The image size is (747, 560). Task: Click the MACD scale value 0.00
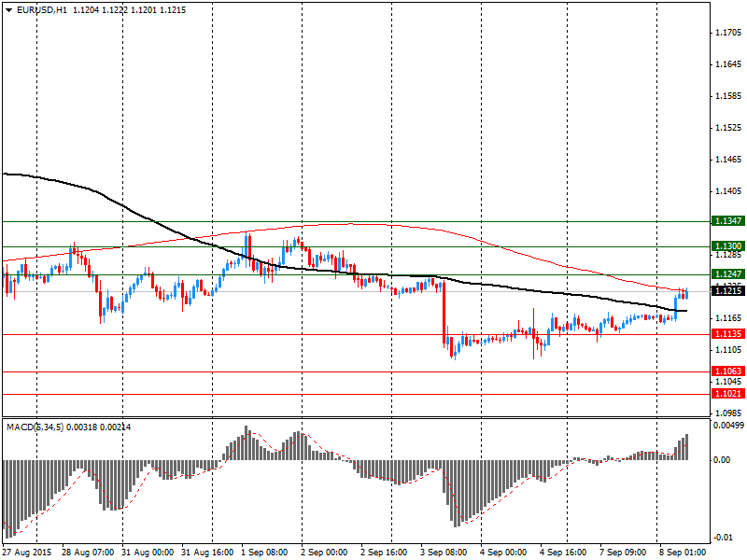click(722, 460)
